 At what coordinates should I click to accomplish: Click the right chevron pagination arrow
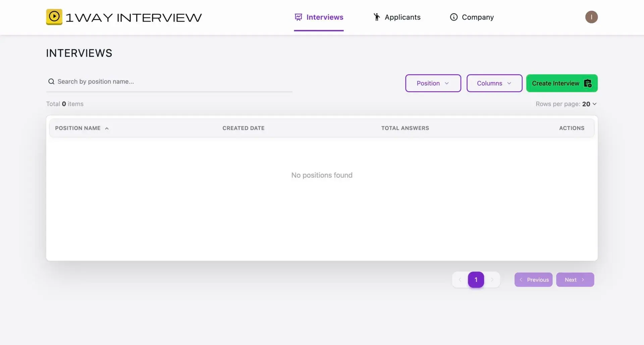[x=492, y=280]
